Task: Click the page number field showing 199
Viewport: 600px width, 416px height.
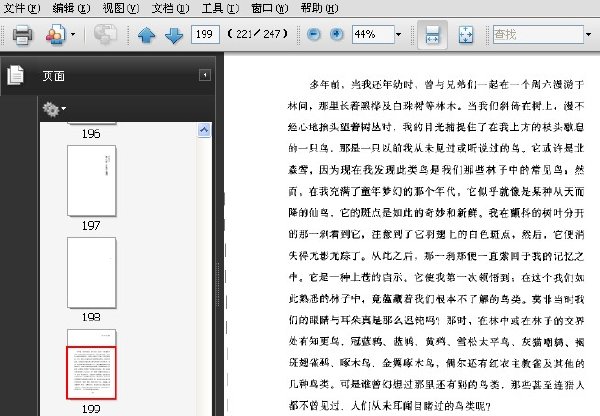Action: tap(205, 34)
